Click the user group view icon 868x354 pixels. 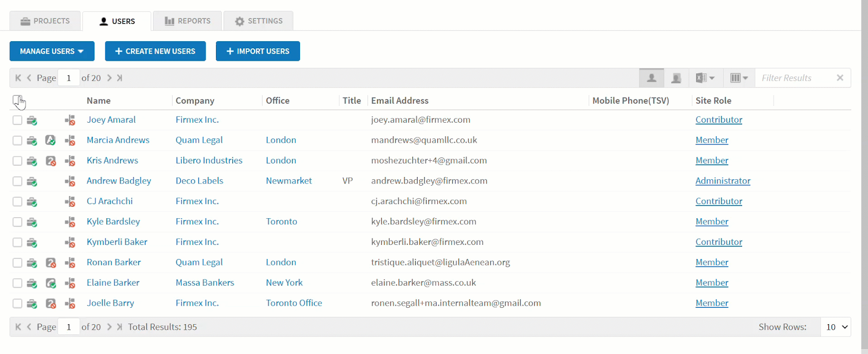676,78
